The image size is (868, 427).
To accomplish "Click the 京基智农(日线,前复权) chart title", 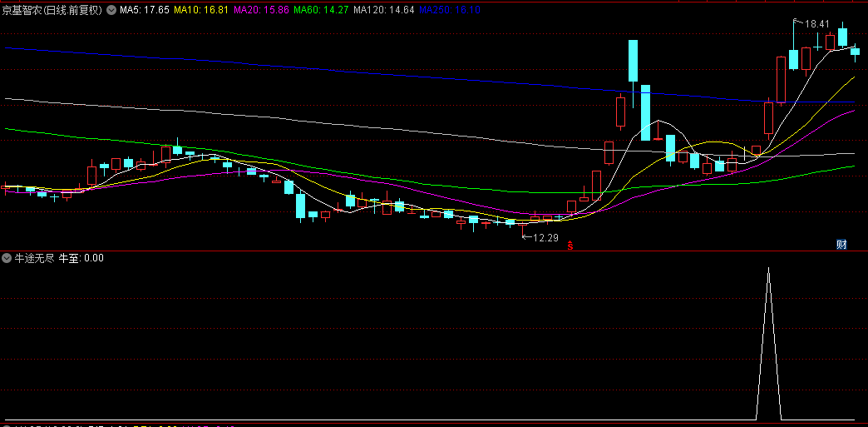I will click(x=52, y=9).
